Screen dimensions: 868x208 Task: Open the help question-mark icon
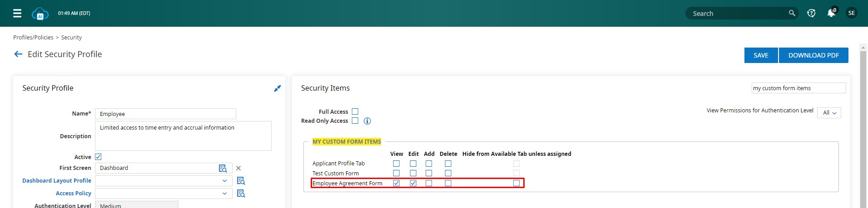click(811, 13)
